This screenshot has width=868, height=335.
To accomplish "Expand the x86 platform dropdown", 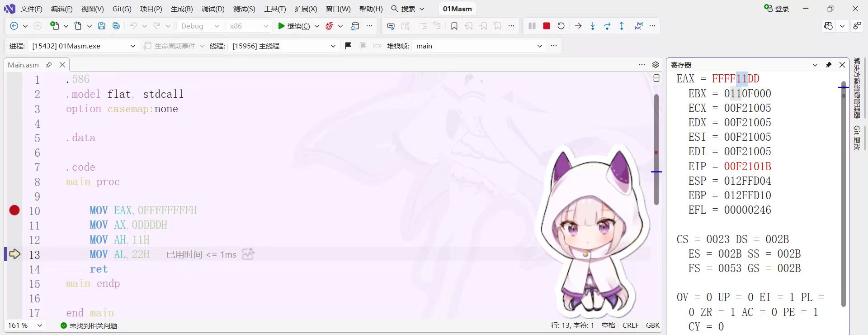I will 248,26.
